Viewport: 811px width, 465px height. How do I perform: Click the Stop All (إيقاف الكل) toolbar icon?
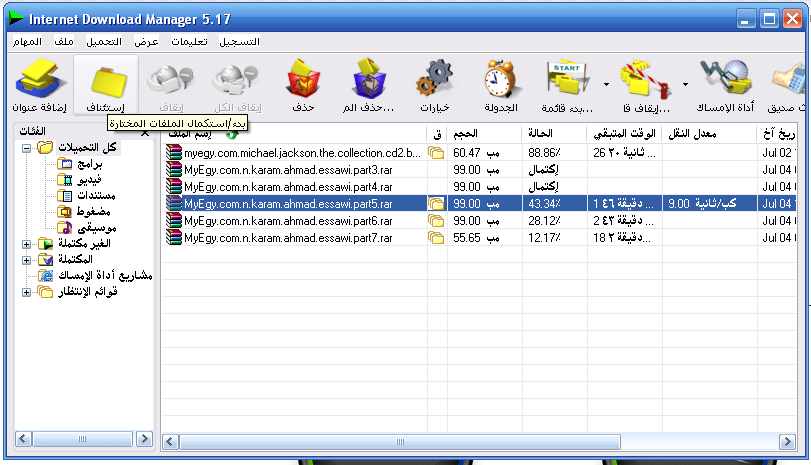237,85
